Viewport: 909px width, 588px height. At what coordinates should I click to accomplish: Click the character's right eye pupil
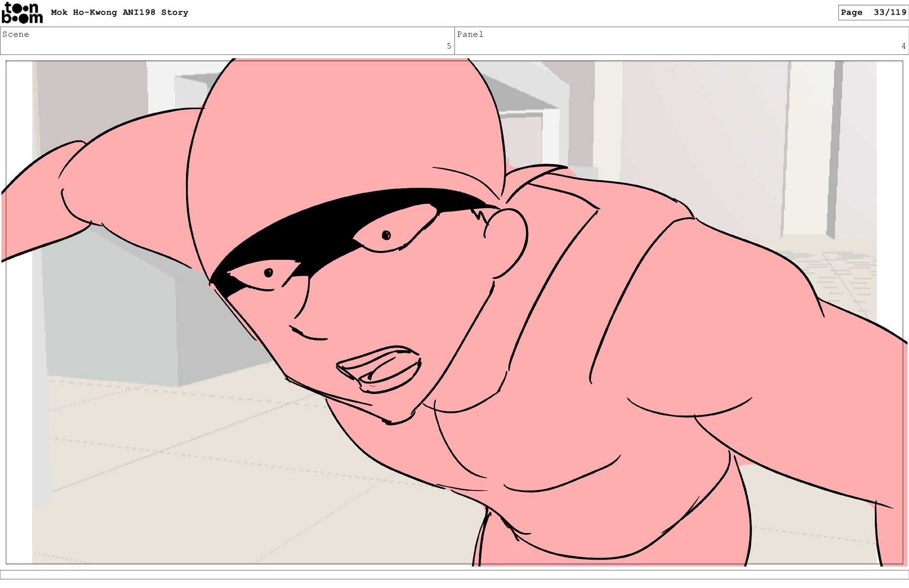[x=386, y=235]
